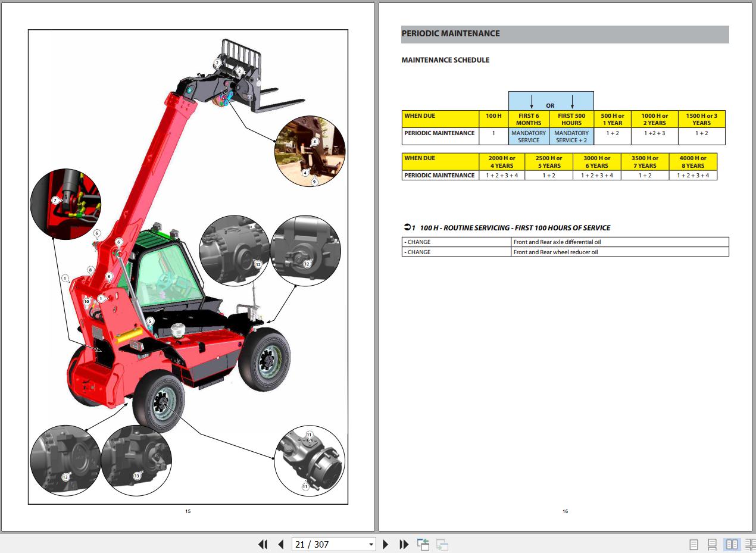
Task: Click the round fork detail photo inset
Action: point(310,151)
